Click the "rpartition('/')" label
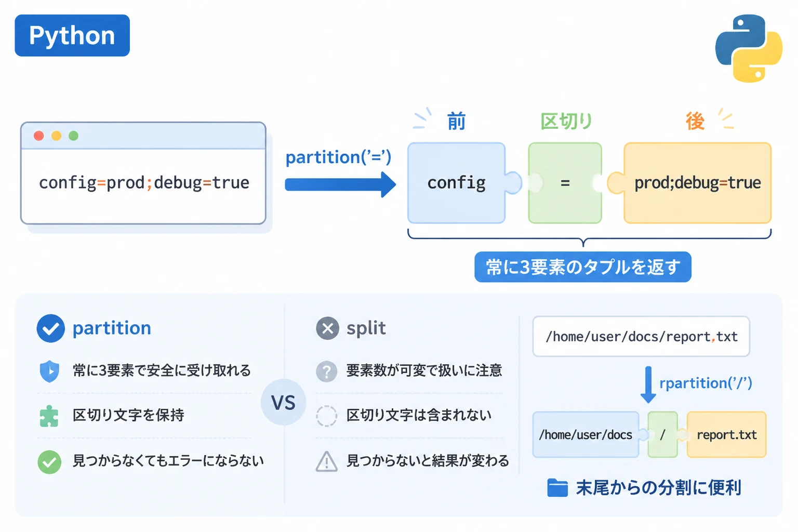Image resolution: width=798 pixels, height=532 pixels. click(706, 383)
